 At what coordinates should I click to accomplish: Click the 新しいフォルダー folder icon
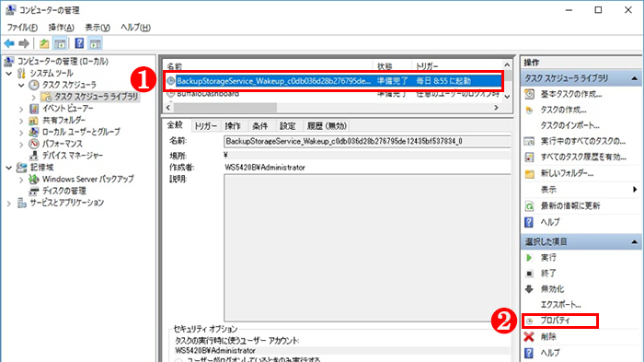click(529, 173)
